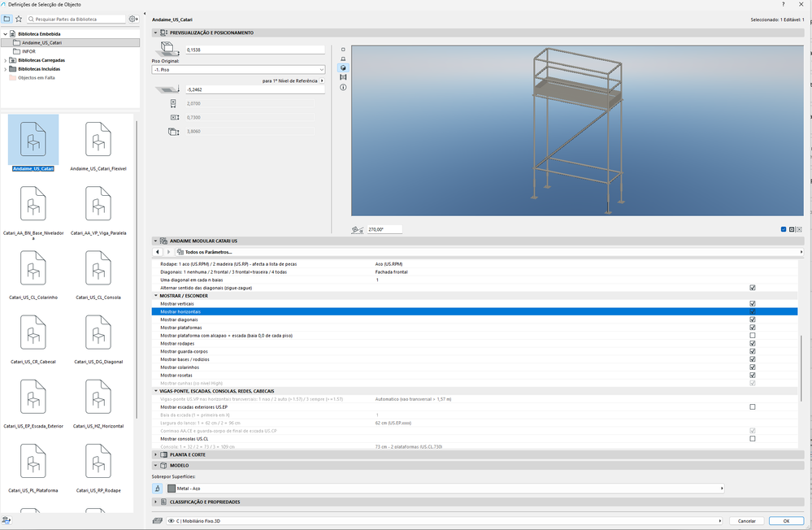Click the surface override toggle icon
812x530 pixels.
pos(158,488)
